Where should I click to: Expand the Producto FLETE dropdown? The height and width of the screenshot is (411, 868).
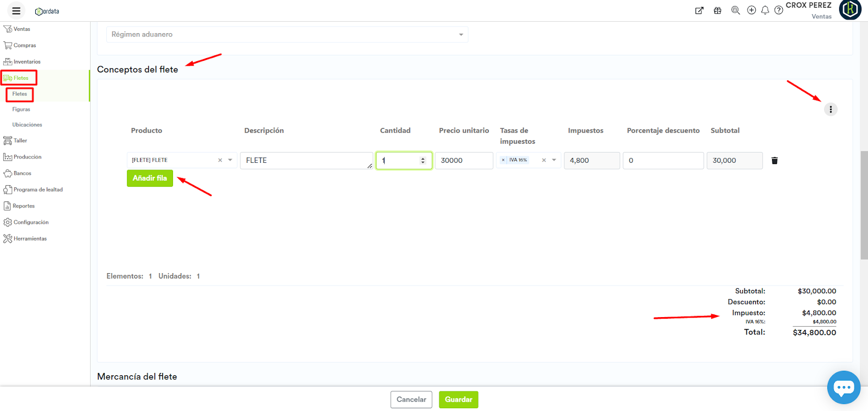point(230,160)
